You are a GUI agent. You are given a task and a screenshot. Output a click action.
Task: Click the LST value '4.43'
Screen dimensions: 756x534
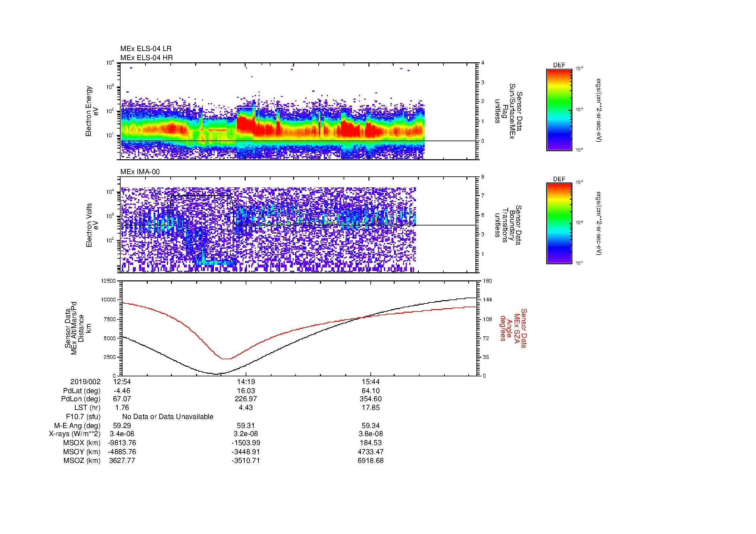click(246, 408)
